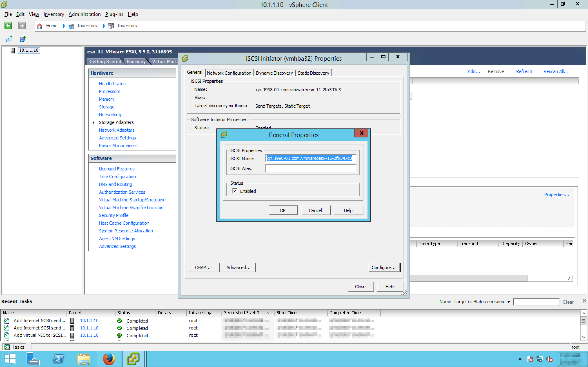
Task: Click the iSCSI Alias input field
Action: point(311,168)
